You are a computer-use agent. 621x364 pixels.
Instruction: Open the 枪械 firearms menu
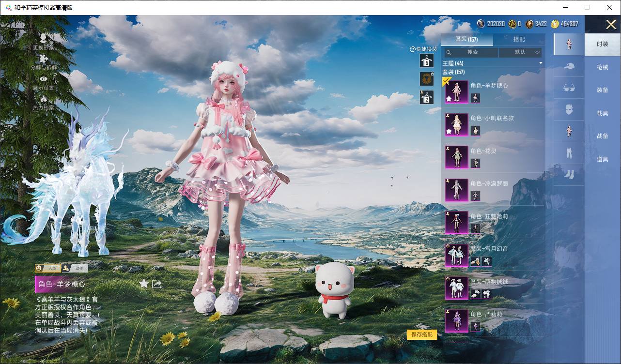pos(603,67)
